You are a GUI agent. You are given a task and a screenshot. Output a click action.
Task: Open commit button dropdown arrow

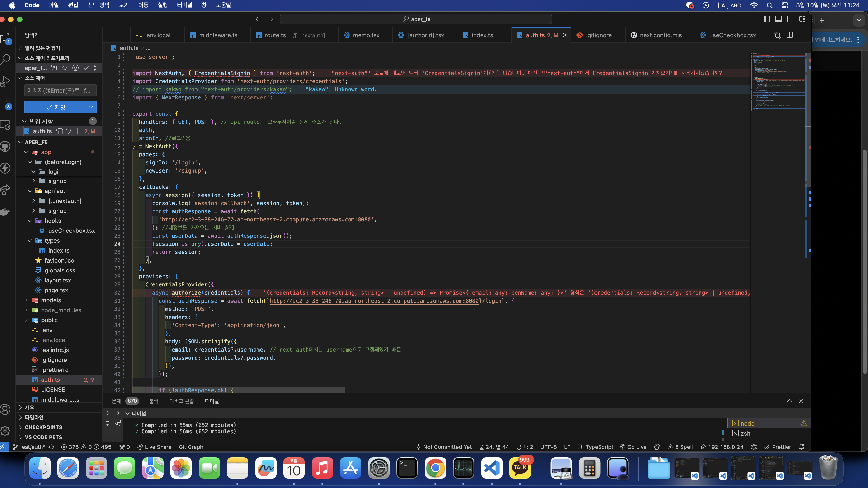[x=91, y=107]
